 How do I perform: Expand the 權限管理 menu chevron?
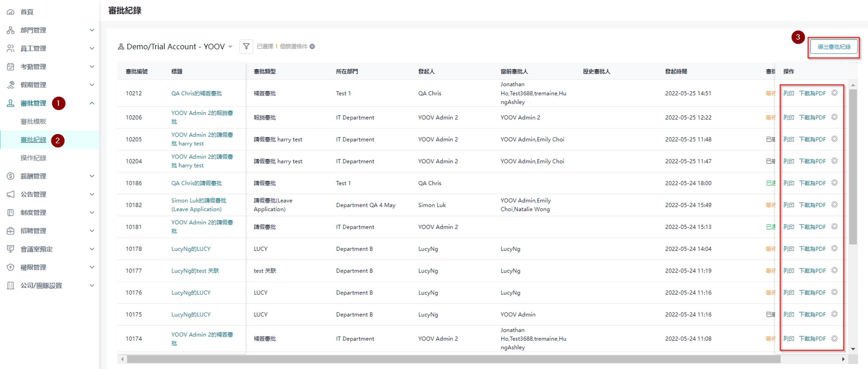(92, 267)
